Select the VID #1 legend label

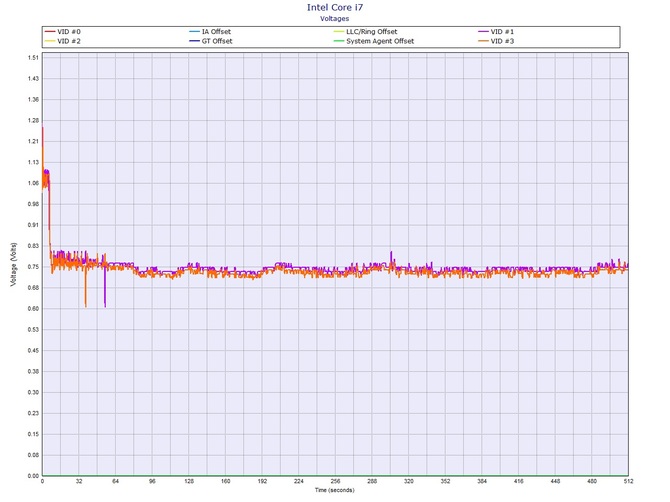point(502,32)
